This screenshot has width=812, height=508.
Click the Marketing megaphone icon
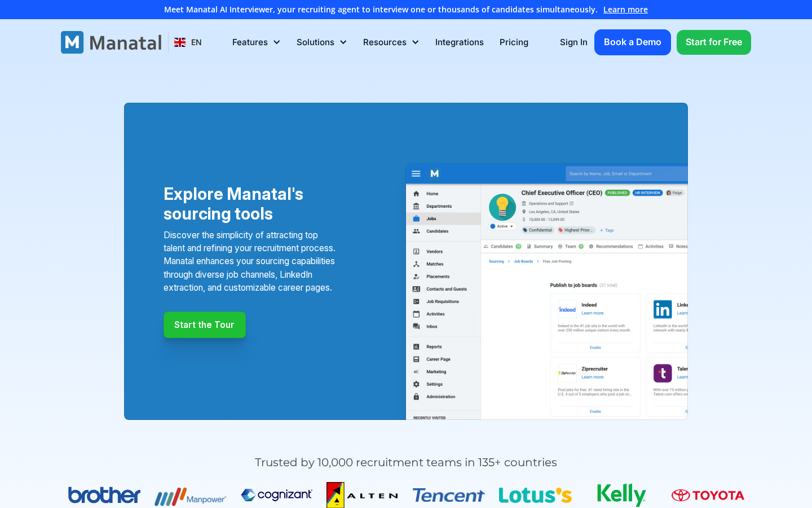point(416,372)
